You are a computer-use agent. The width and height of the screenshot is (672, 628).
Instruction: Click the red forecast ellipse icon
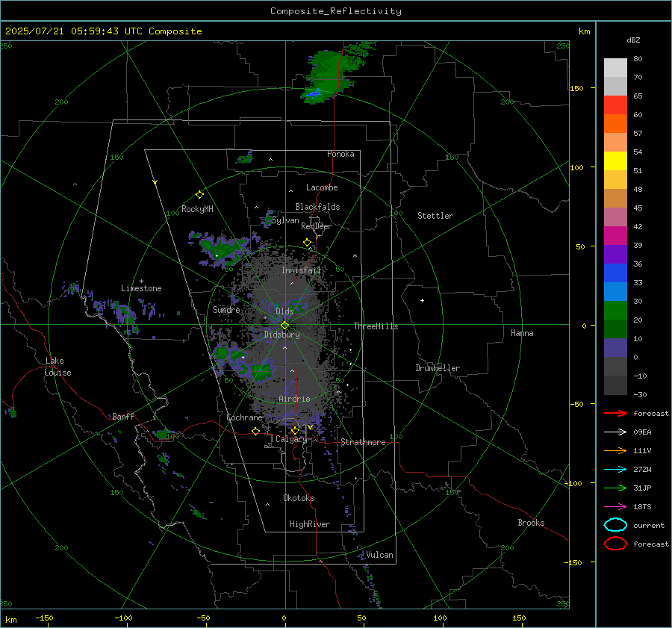[x=615, y=544]
